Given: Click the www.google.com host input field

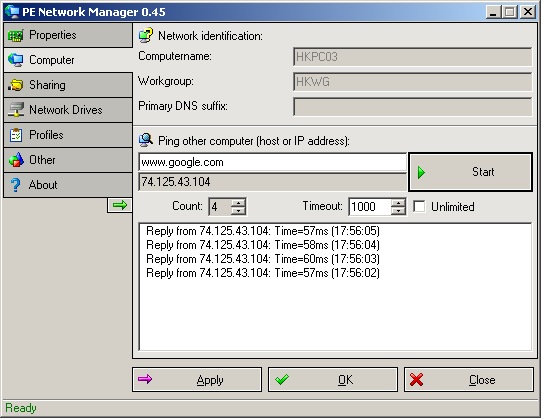Looking at the screenshot, I should pos(273,162).
